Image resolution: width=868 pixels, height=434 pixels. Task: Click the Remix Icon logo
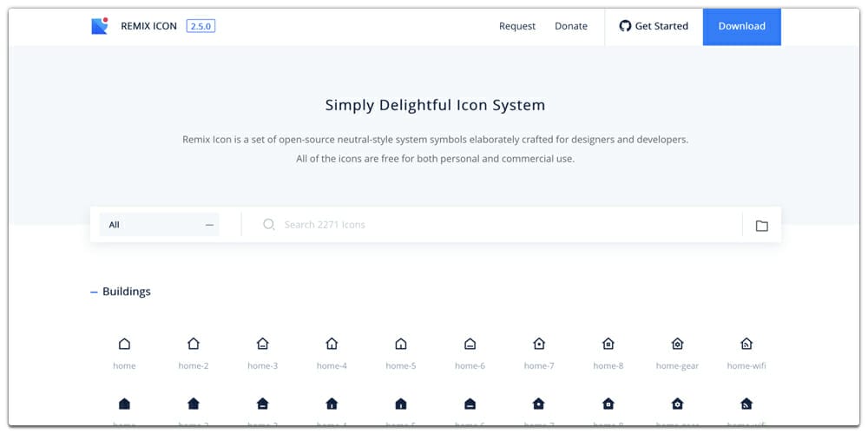coord(100,26)
